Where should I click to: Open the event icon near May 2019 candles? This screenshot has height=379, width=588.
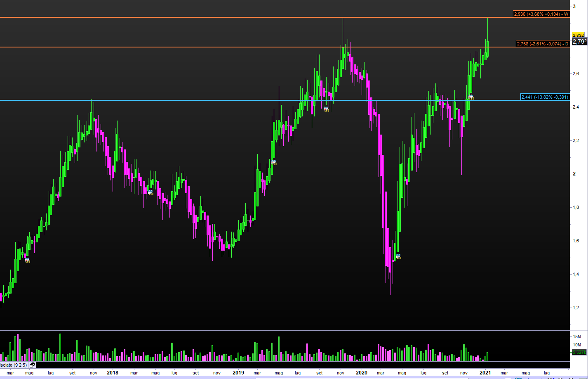pos(274,162)
